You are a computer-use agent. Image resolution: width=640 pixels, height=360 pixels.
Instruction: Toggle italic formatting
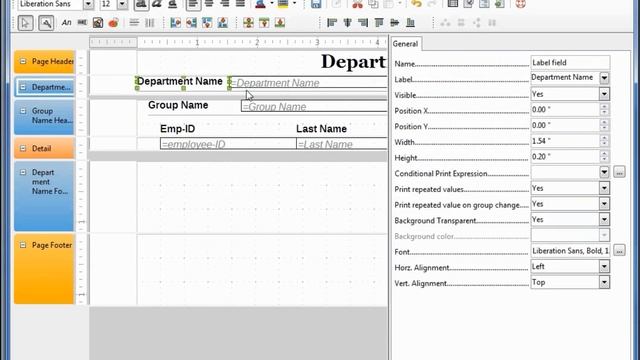tap(157, 4)
